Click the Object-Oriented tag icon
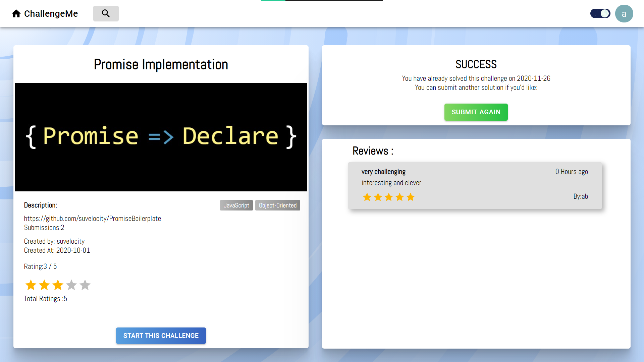 pos(277,205)
